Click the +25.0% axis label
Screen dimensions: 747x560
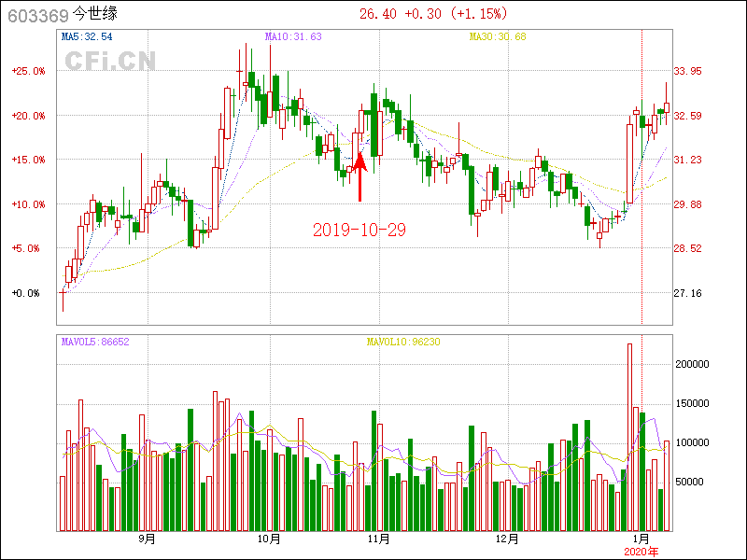pos(28,71)
